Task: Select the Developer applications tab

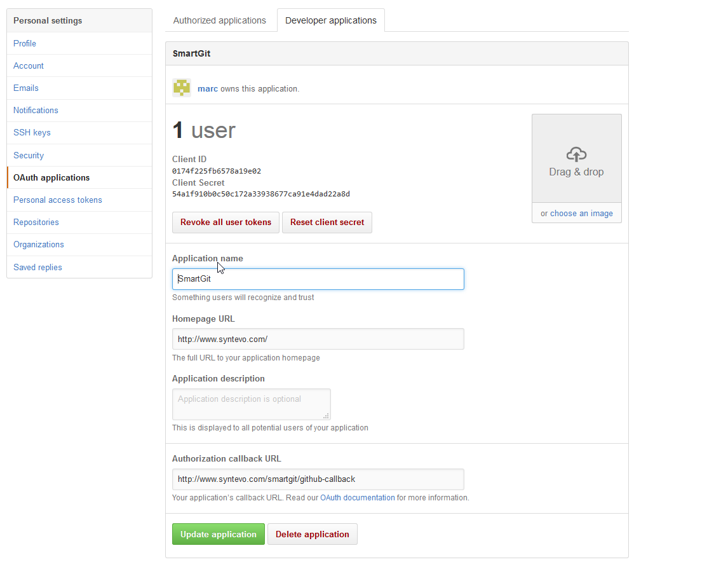Action: click(x=331, y=20)
